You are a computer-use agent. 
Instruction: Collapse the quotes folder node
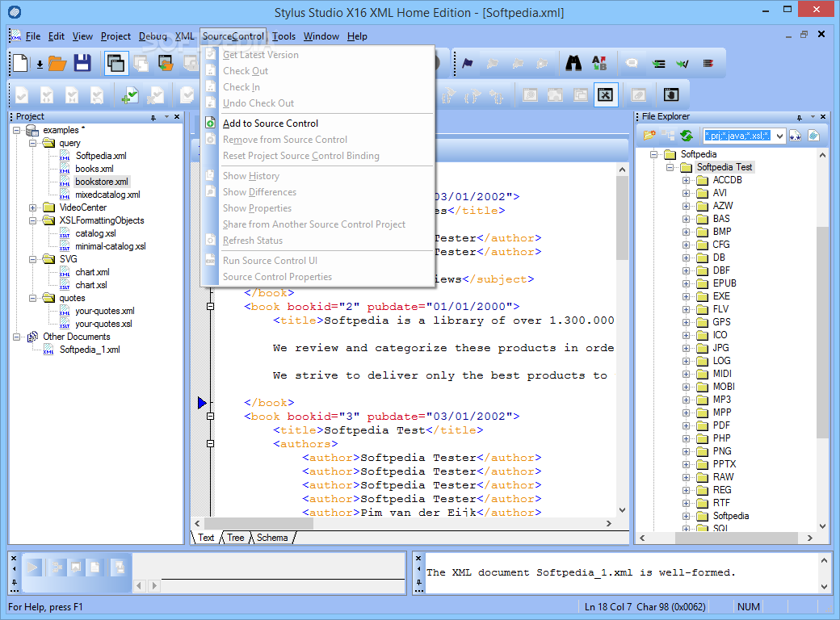tap(32, 298)
